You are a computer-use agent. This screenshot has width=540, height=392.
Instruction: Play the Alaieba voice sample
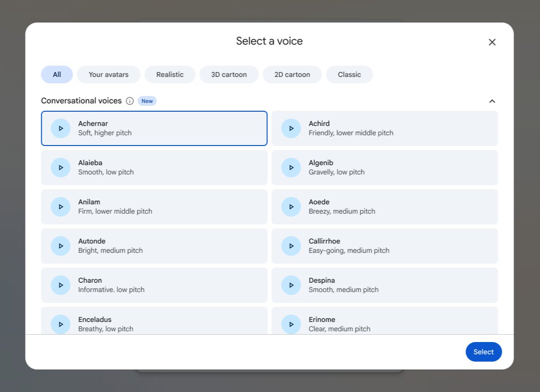(61, 168)
